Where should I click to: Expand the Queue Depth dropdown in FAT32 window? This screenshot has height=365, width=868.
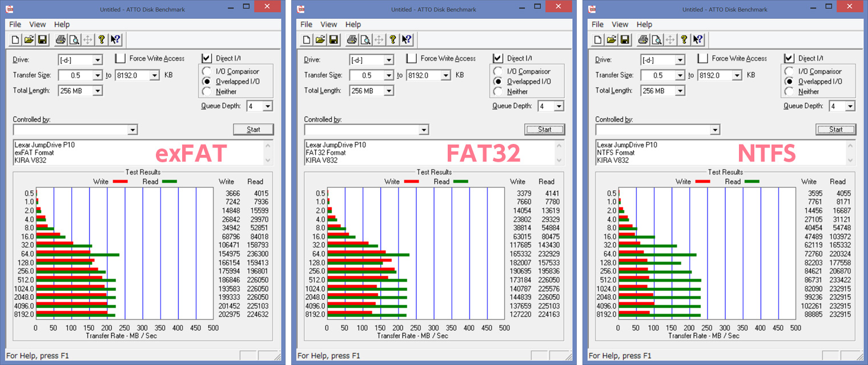558,106
